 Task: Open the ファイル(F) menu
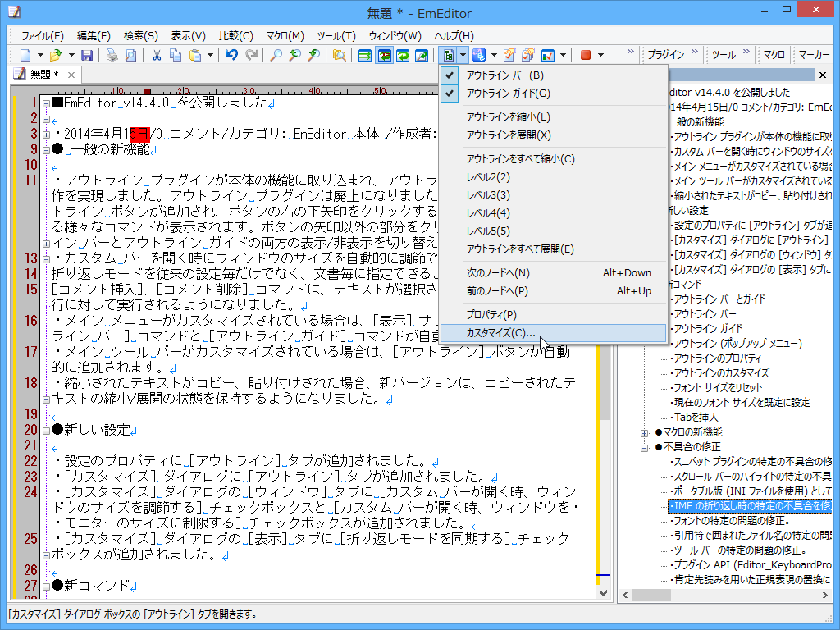click(x=43, y=36)
